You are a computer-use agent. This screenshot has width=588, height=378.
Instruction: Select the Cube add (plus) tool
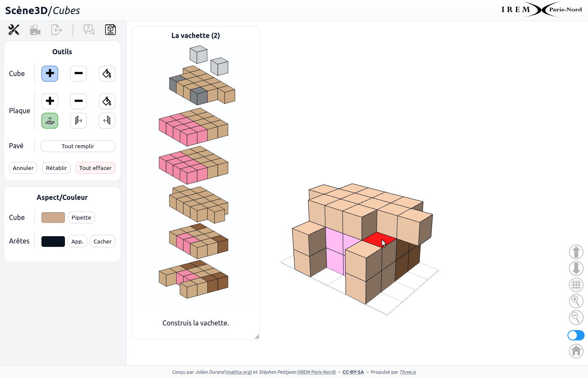pyautogui.click(x=50, y=73)
